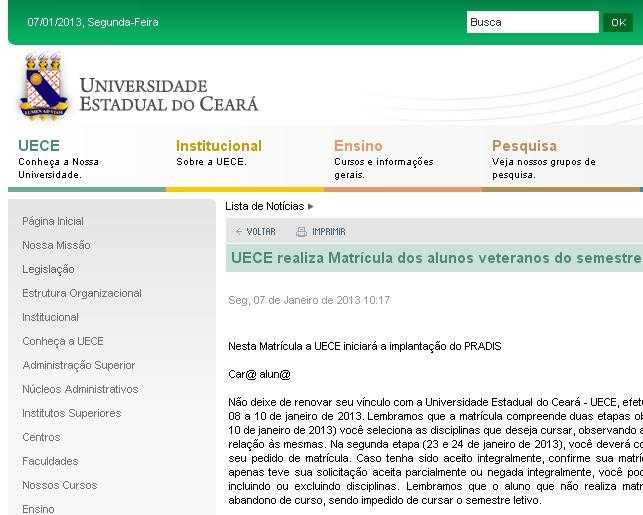
Task: Open the Institucional navigation tab
Action: (218, 146)
